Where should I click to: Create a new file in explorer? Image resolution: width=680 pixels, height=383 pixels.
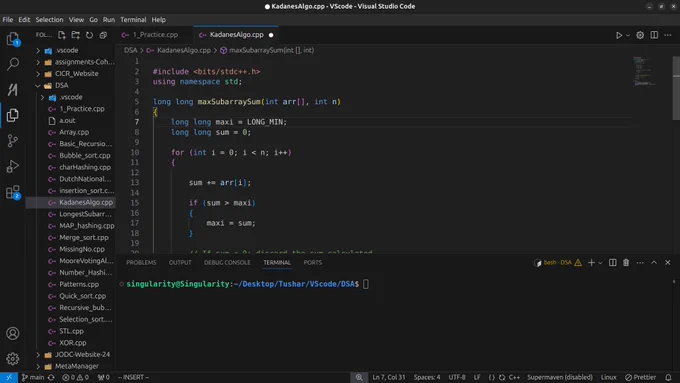tap(62, 35)
